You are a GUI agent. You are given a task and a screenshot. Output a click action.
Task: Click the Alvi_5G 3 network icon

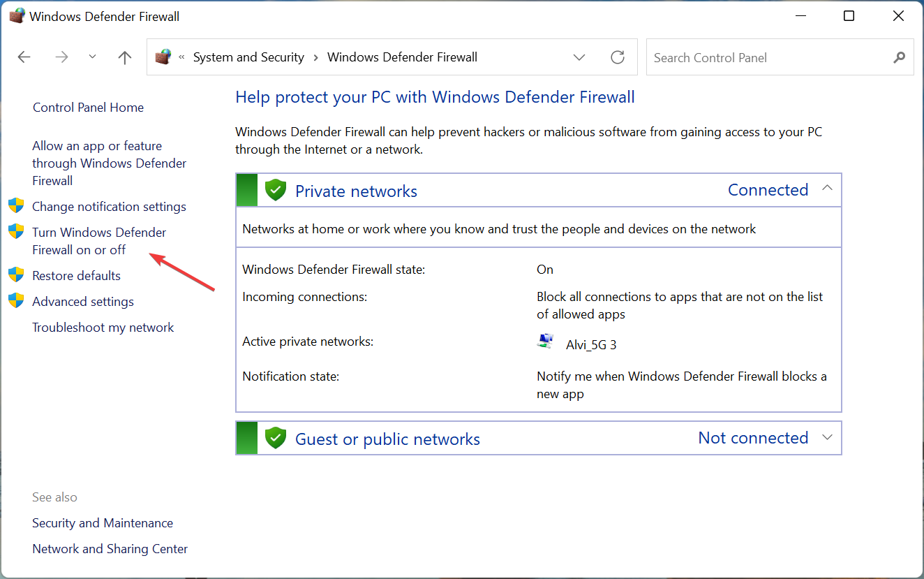[545, 342]
